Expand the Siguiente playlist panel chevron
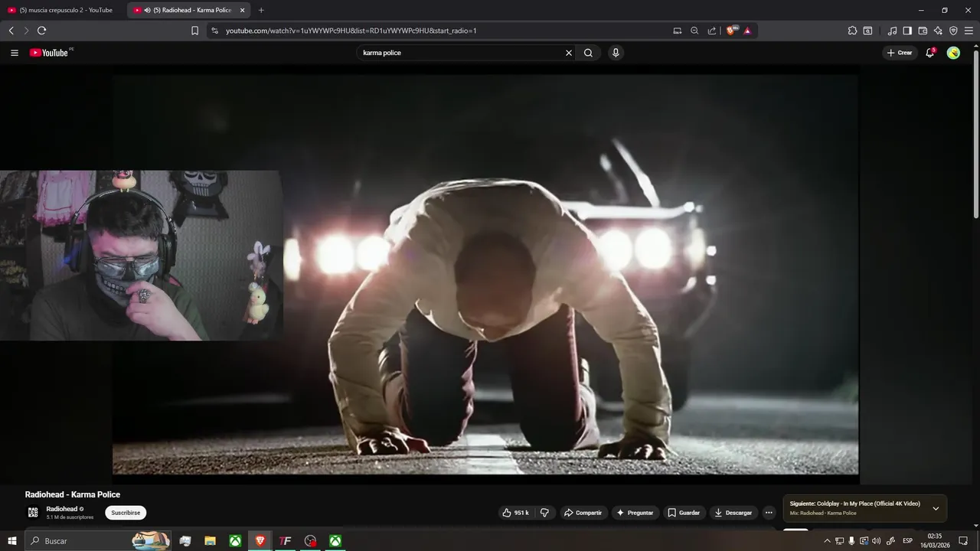Screen dimensions: 980x551 [x=936, y=508]
